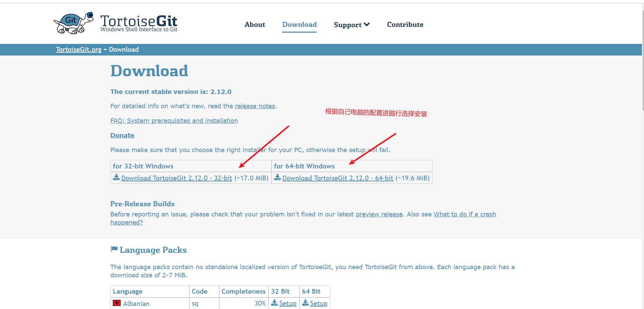This screenshot has width=644, height=309.
Task: Click the Language Packs flag icon
Action: pos(114,249)
